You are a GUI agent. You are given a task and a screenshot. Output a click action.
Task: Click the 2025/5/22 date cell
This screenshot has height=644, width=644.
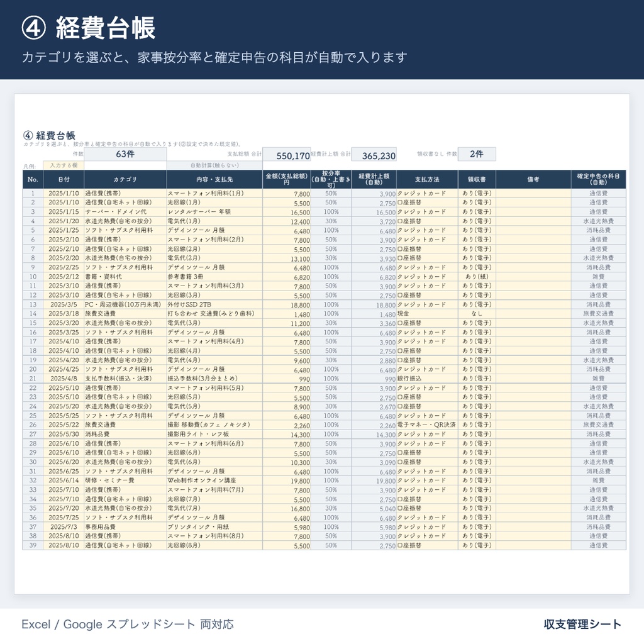(x=64, y=425)
